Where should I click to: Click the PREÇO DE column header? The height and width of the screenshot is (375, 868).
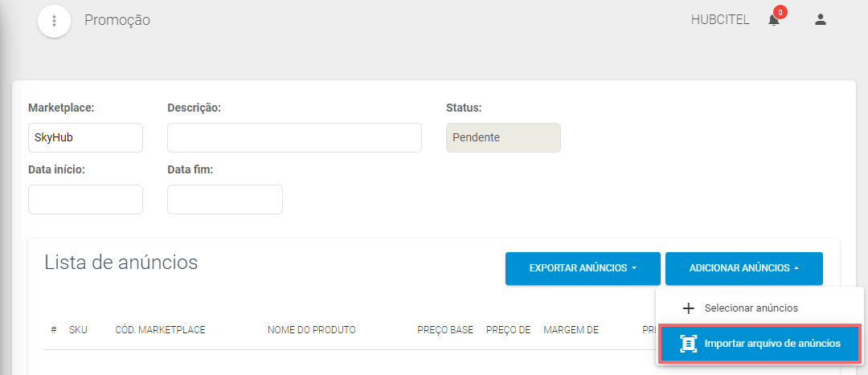click(x=509, y=330)
